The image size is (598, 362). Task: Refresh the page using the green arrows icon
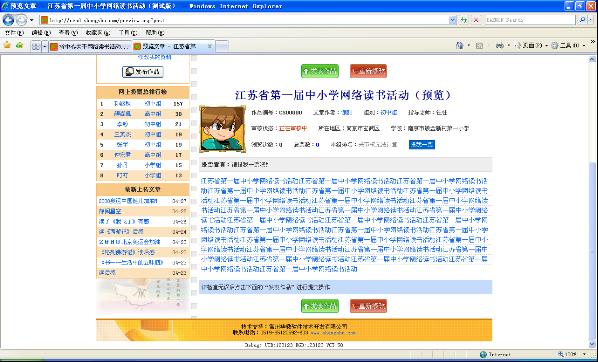[x=464, y=20]
